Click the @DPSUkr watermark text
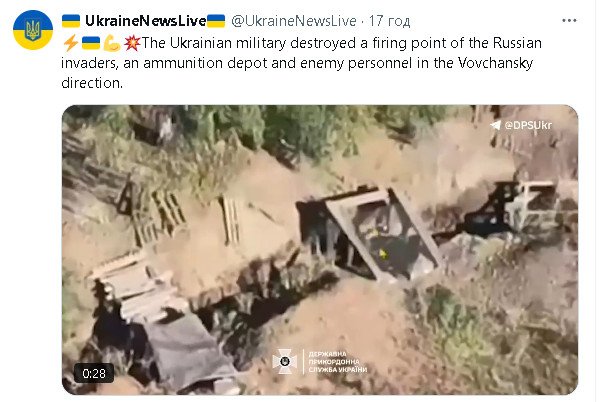599x402 pixels. tap(528, 125)
